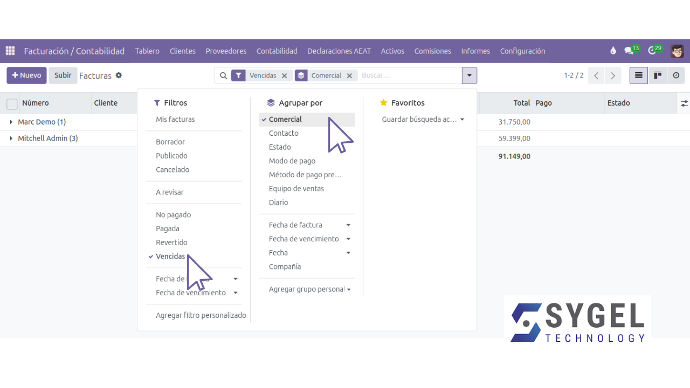
Task: Focus the Buscar search field
Action: point(409,75)
